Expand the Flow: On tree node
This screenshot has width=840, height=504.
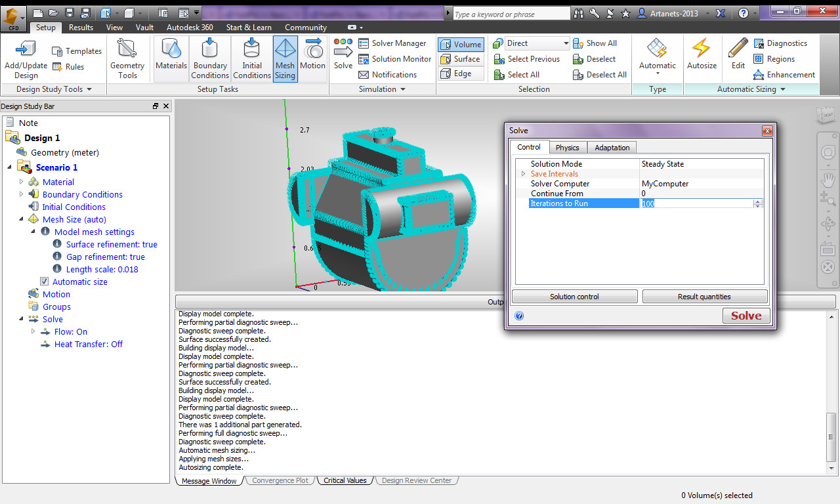point(33,331)
